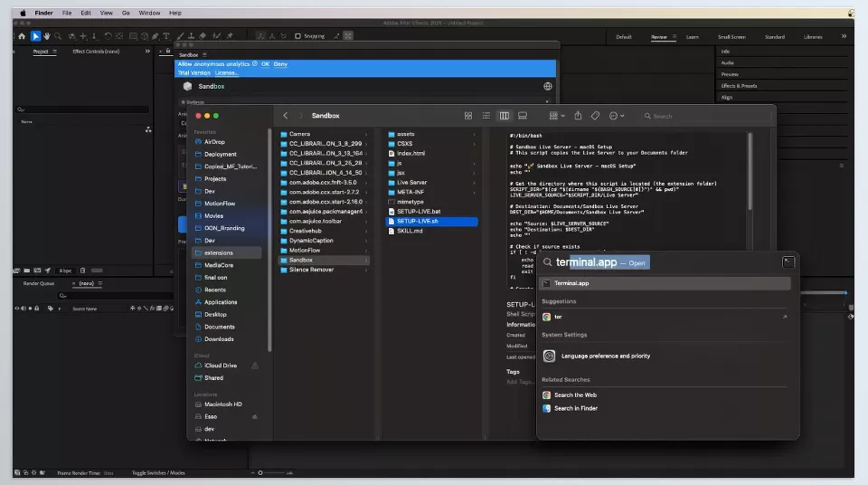Screen dimensions: 868x485
Task: Open the Finder Share button
Action: [578, 115]
